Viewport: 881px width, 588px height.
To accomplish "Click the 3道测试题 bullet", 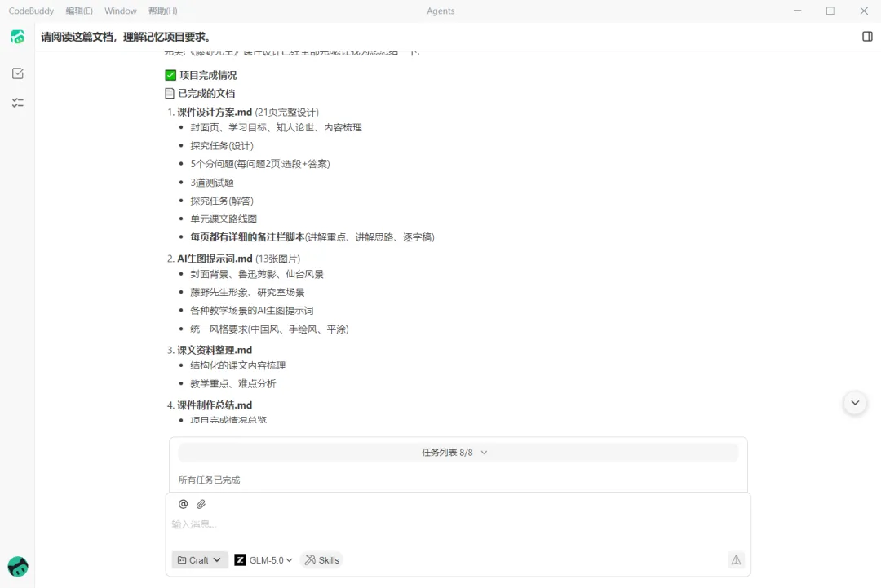I will coord(212,183).
